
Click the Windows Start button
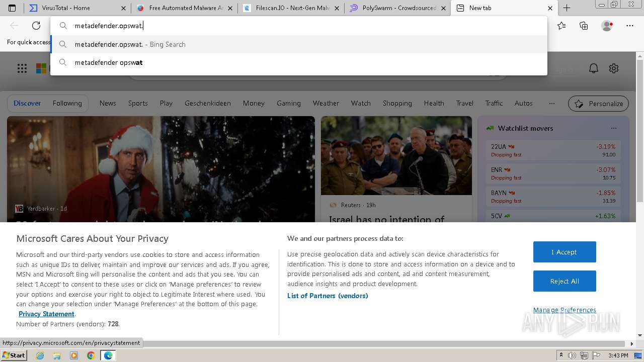[14, 355]
